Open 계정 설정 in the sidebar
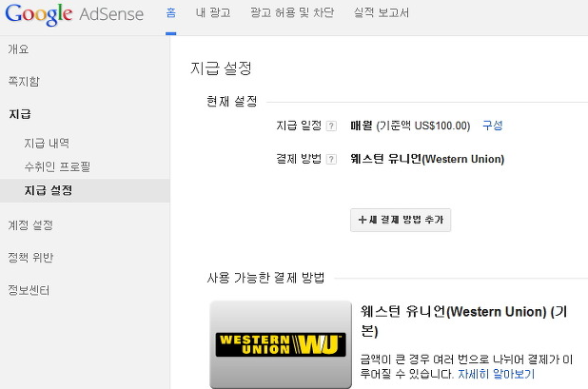588x389 pixels. [x=30, y=225]
